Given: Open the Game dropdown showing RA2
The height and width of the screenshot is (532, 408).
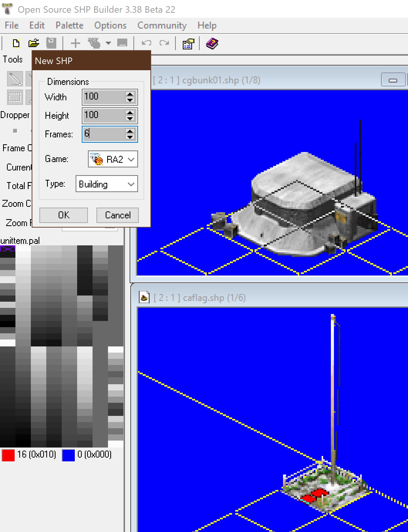Looking at the screenshot, I should click(113, 159).
